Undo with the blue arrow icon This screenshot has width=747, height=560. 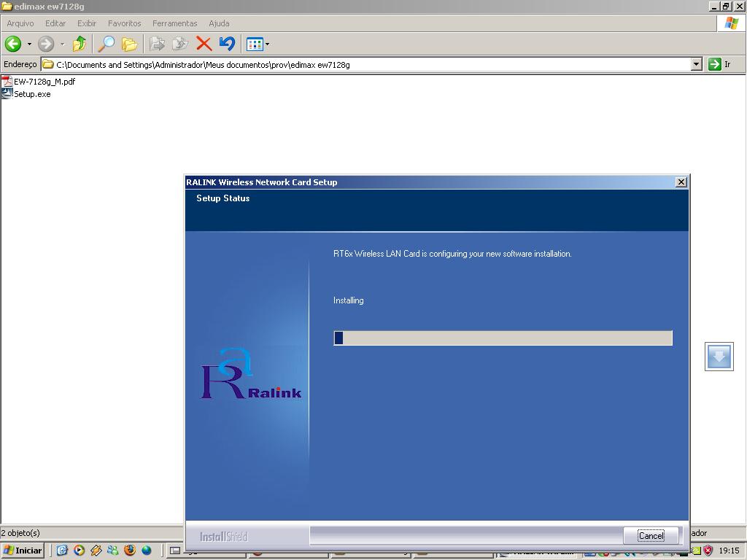click(228, 43)
